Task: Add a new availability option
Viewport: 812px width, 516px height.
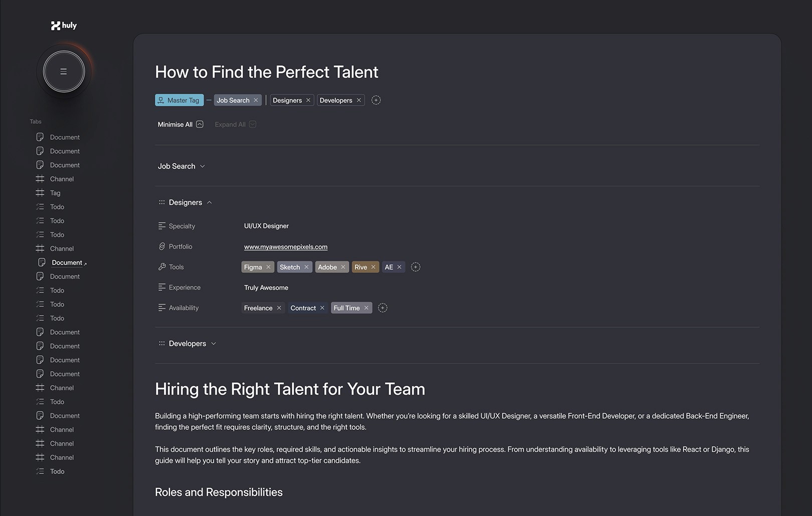Action: [382, 308]
